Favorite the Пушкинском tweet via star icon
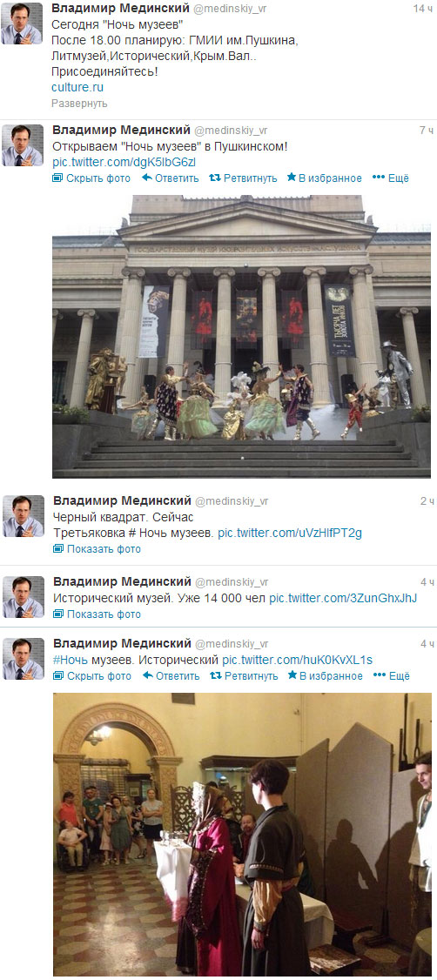Viewport: 437px width, 980px height. [292, 178]
